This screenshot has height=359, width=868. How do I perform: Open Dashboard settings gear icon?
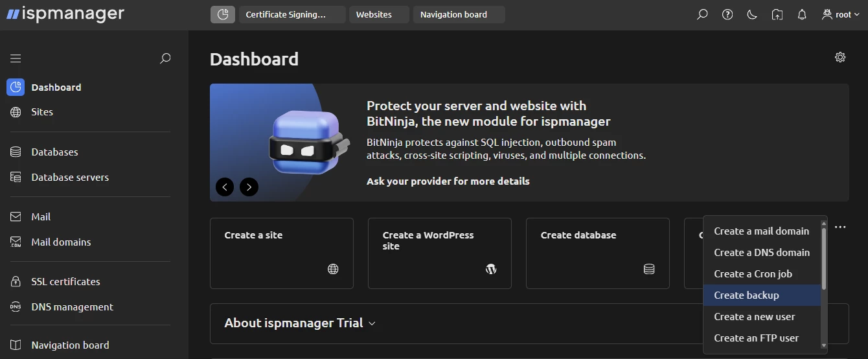click(840, 57)
